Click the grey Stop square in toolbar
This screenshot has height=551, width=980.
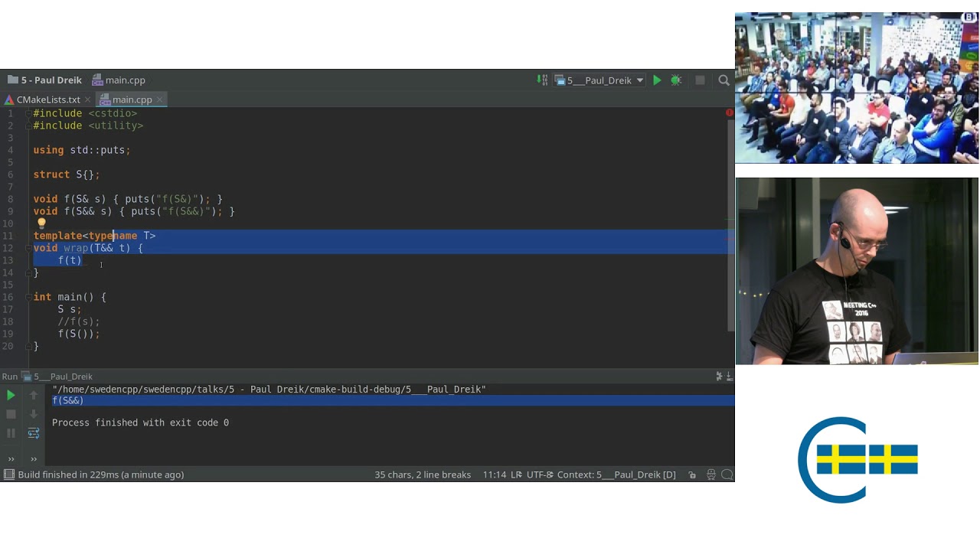point(700,80)
